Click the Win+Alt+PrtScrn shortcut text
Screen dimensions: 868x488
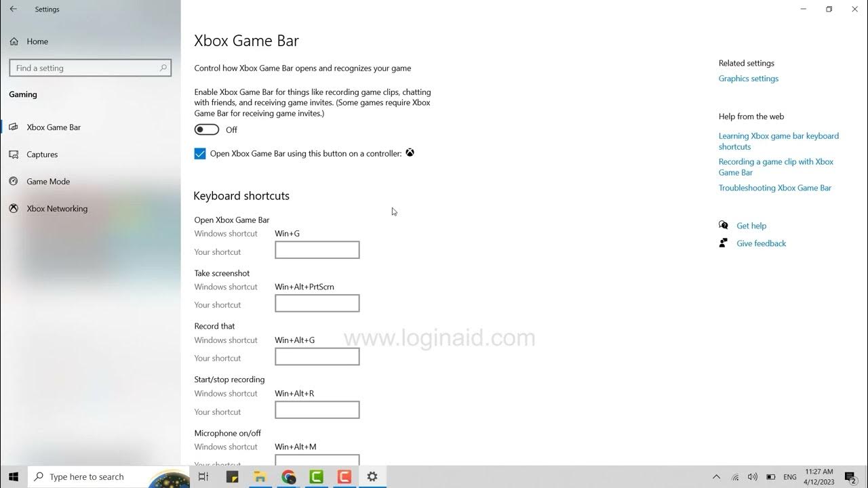coord(304,287)
